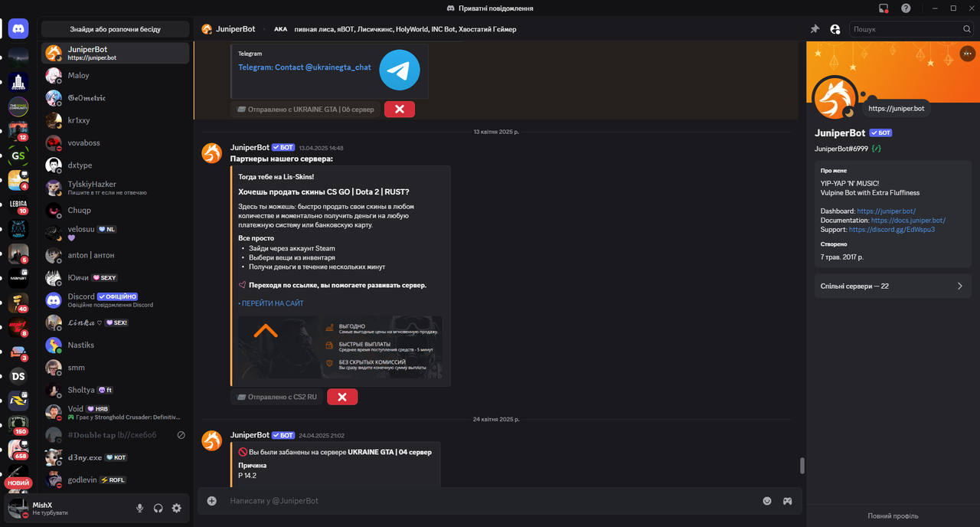Open Discord home direct messages icon
This screenshot has width=980, height=527.
[18, 29]
